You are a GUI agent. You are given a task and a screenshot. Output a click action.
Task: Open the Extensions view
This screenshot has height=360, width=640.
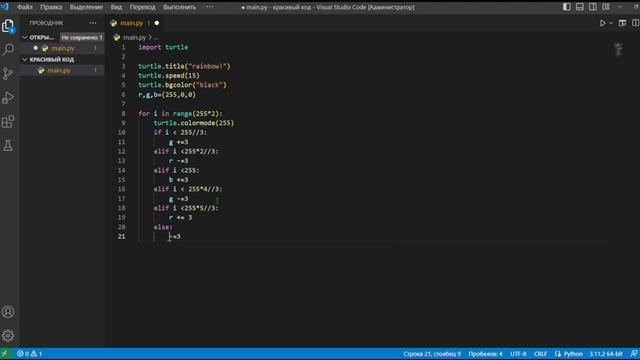8,122
